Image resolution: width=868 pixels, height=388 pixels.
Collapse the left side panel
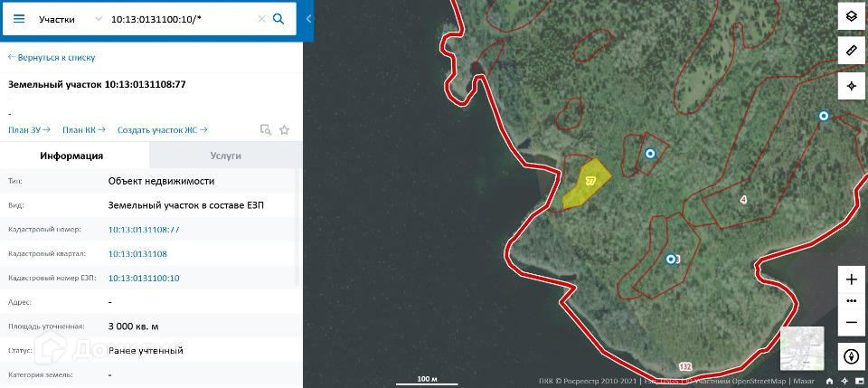point(308,19)
